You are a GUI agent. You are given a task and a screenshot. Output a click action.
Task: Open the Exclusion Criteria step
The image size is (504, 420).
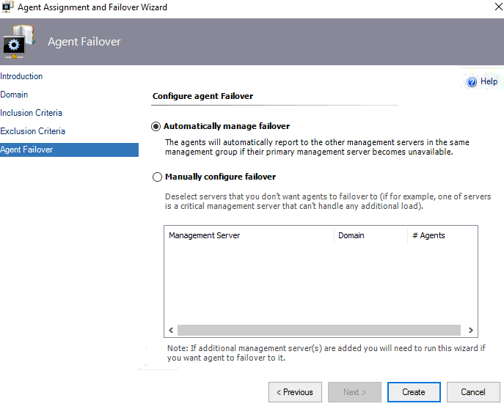(32, 131)
